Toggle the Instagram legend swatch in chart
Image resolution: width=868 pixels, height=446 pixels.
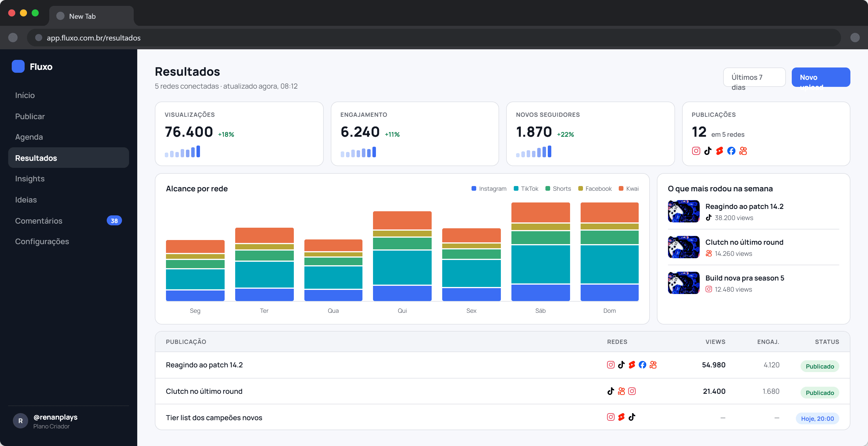click(x=474, y=188)
